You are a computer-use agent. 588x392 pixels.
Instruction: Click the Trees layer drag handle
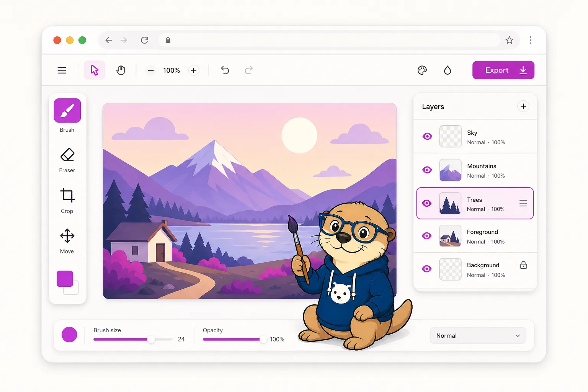point(523,203)
